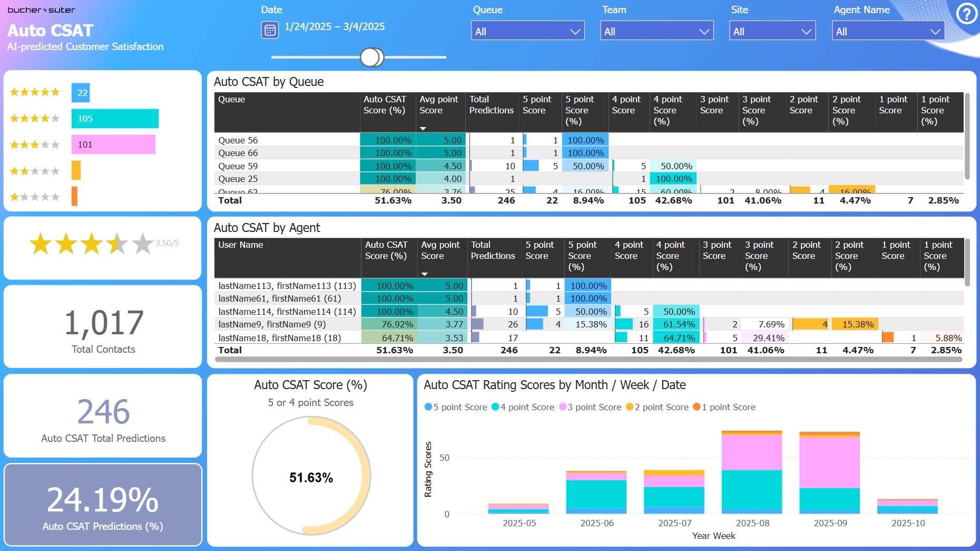Click the 1,017 Total Contacts card

(x=103, y=327)
